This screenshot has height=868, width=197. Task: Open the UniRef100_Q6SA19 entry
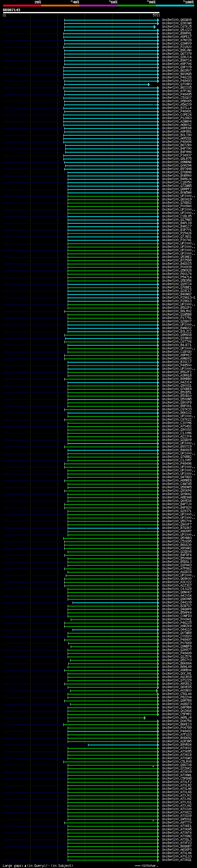[x=176, y=200]
